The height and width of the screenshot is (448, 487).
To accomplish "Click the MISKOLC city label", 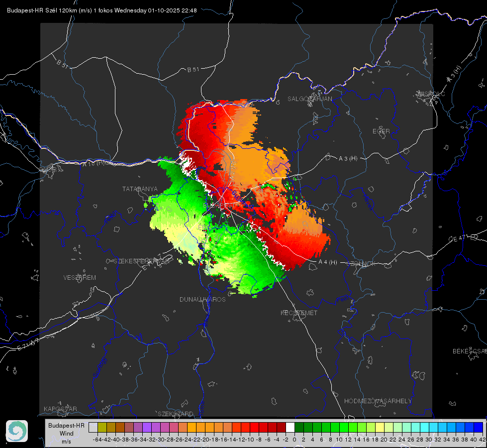I will [x=431, y=94].
